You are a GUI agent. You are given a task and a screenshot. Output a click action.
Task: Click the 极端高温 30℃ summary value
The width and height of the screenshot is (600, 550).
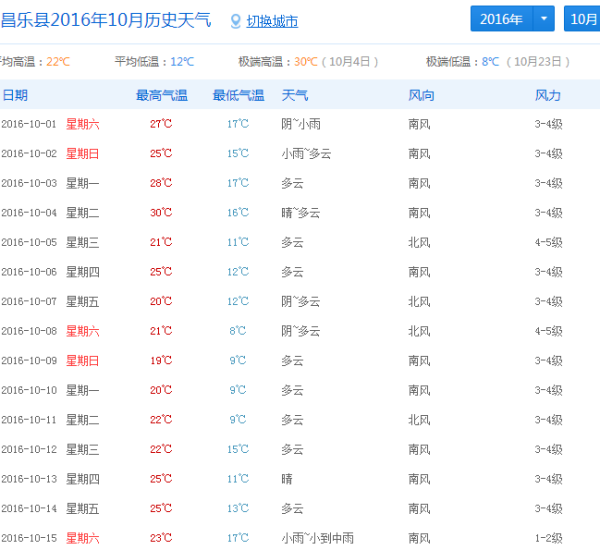[x=305, y=62]
